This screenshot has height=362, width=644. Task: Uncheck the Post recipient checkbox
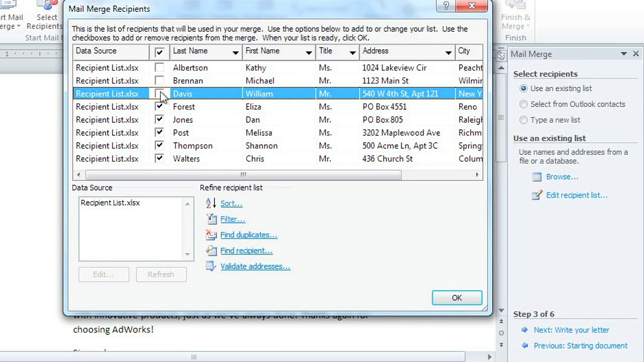[159, 133]
